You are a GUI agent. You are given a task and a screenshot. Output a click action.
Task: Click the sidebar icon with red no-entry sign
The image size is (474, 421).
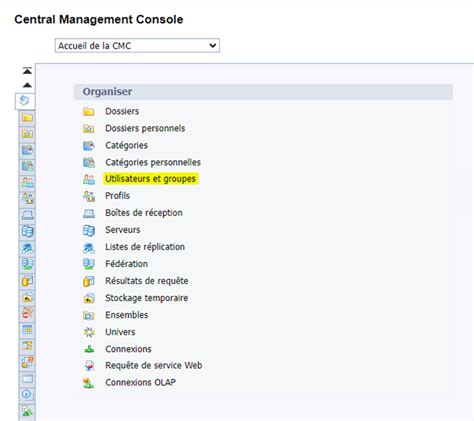pyautogui.click(x=27, y=313)
